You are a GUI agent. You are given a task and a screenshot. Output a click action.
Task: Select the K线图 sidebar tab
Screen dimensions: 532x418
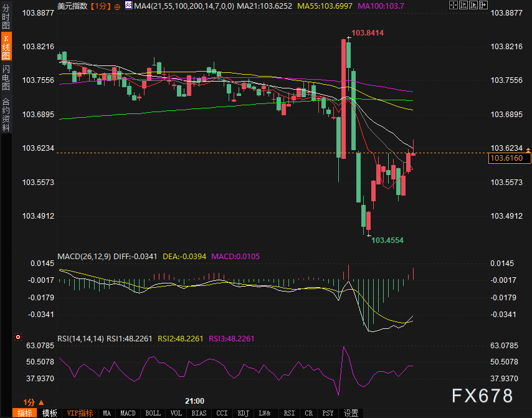[6, 47]
